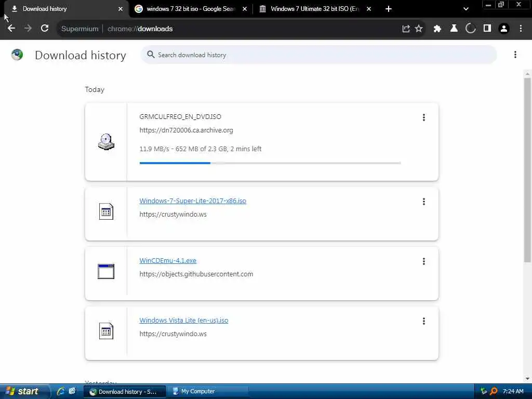
Task: Click https://objects.githubusercontent.com source text
Action: pyautogui.click(x=196, y=274)
